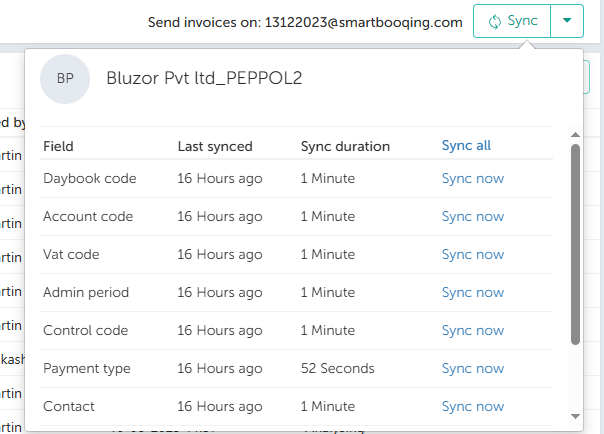Click the Sync duration column header
The height and width of the screenshot is (434, 604).
click(x=345, y=147)
